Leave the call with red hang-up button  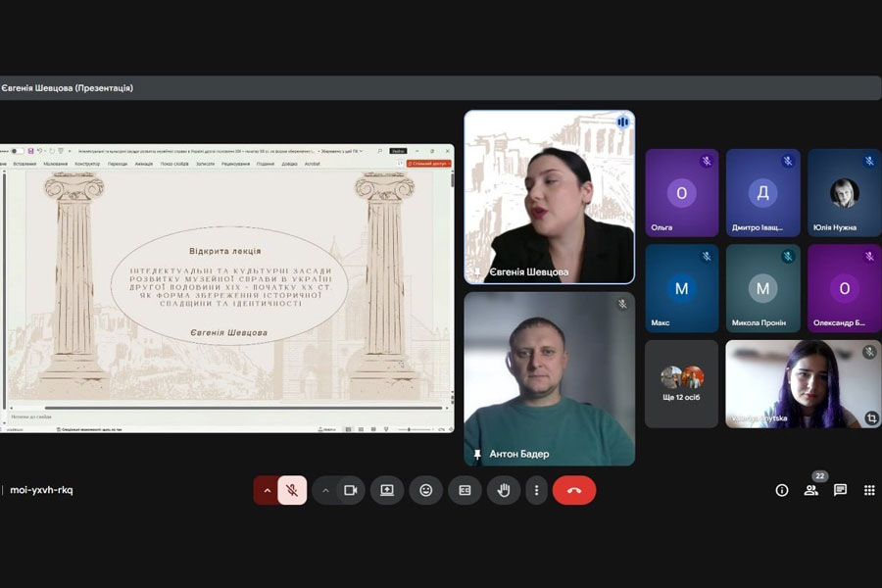(x=574, y=490)
